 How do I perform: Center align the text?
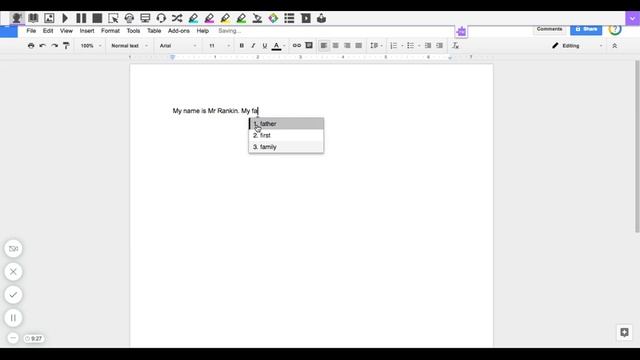[335, 46]
